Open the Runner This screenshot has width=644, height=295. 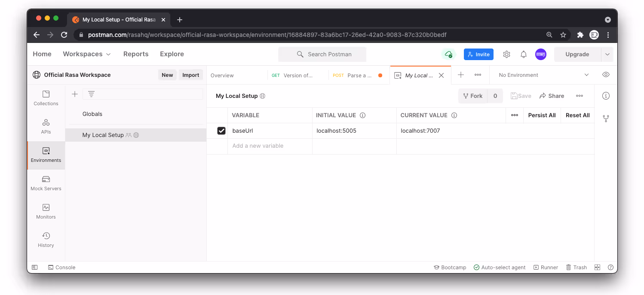pyautogui.click(x=546, y=267)
